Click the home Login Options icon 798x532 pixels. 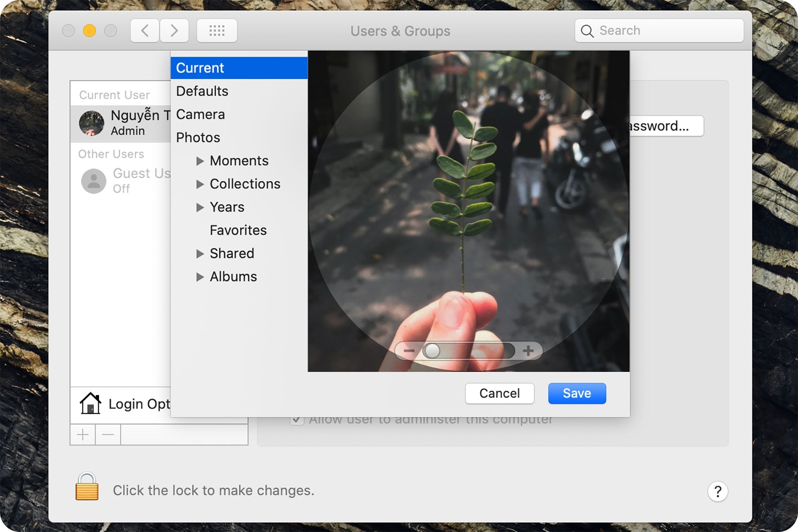(89, 404)
